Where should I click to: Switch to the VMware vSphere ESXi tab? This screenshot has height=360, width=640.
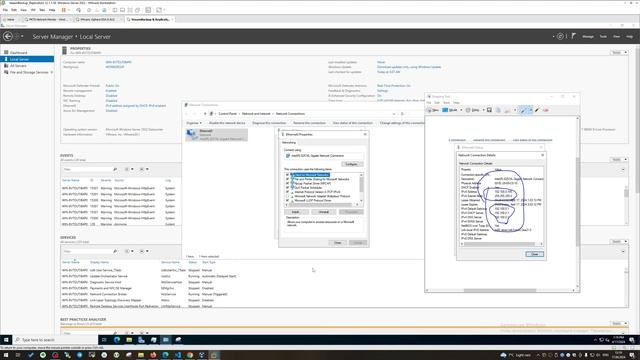98,19
